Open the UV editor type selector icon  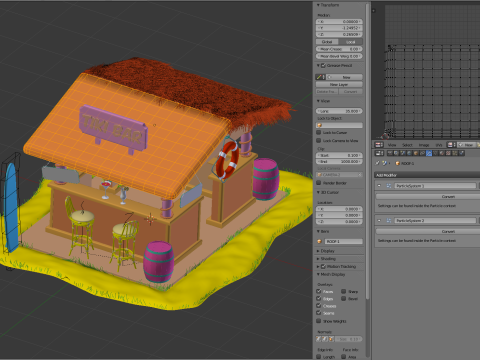click(x=379, y=145)
